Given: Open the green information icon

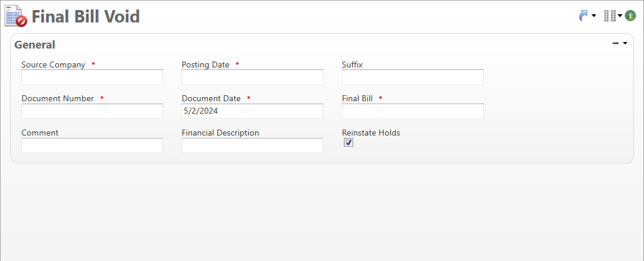Looking at the screenshot, I should pyautogui.click(x=630, y=16).
